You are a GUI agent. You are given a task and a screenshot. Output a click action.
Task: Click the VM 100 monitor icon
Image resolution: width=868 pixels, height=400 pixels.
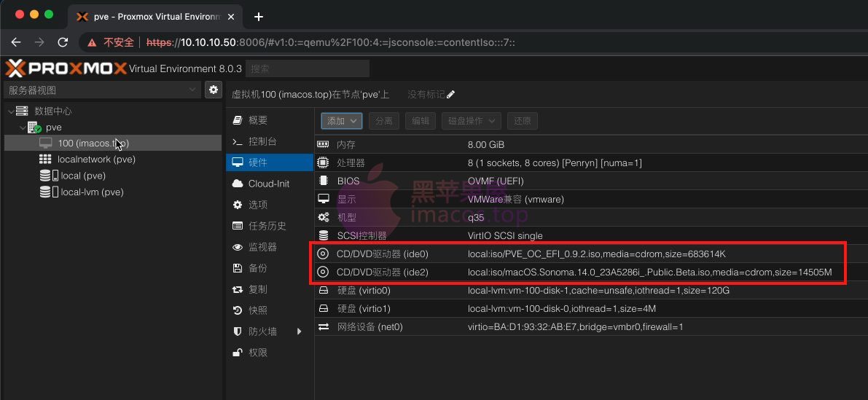coord(45,144)
